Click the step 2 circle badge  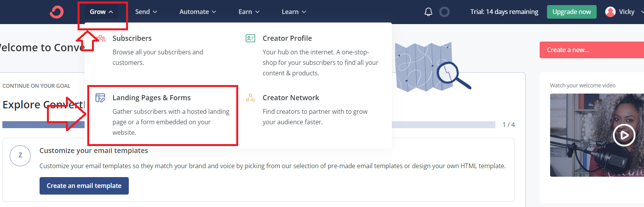(20, 156)
